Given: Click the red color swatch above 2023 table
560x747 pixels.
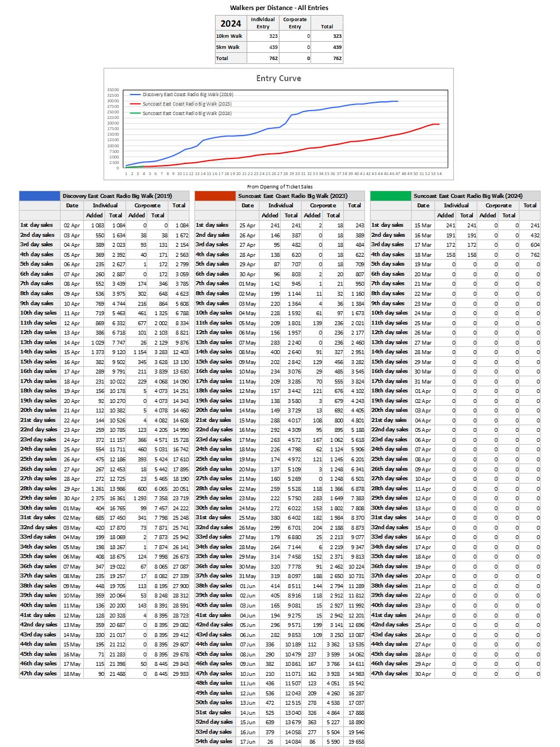Looking at the screenshot, I should pyautogui.click(x=215, y=196).
